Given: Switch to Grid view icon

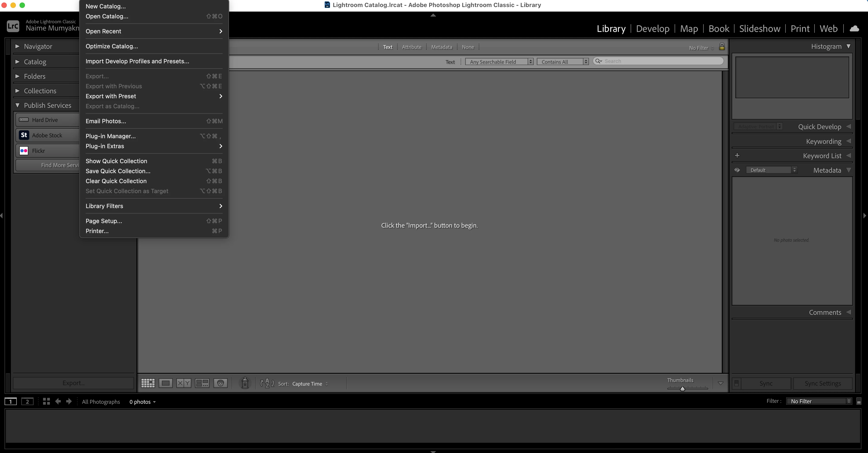Looking at the screenshot, I should click(x=148, y=383).
